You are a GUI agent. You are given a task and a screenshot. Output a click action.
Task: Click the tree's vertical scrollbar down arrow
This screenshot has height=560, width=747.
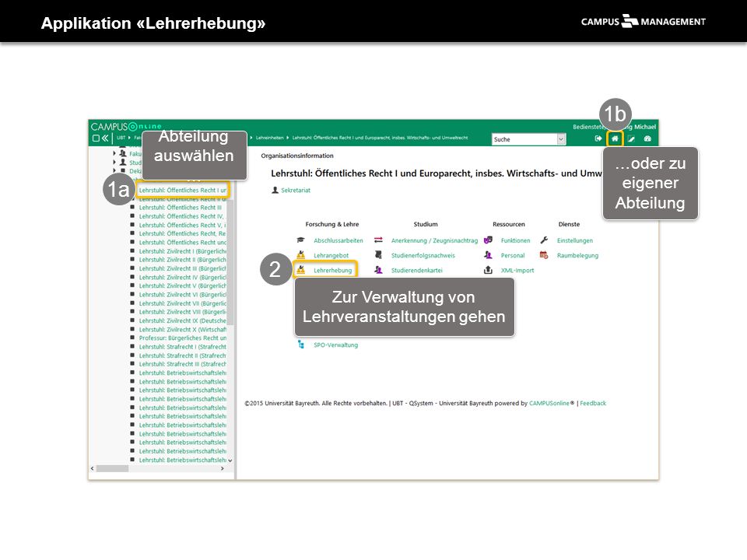pos(230,460)
